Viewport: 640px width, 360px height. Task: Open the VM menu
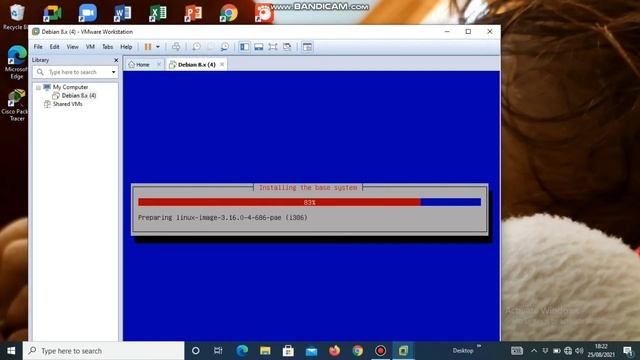pos(90,47)
